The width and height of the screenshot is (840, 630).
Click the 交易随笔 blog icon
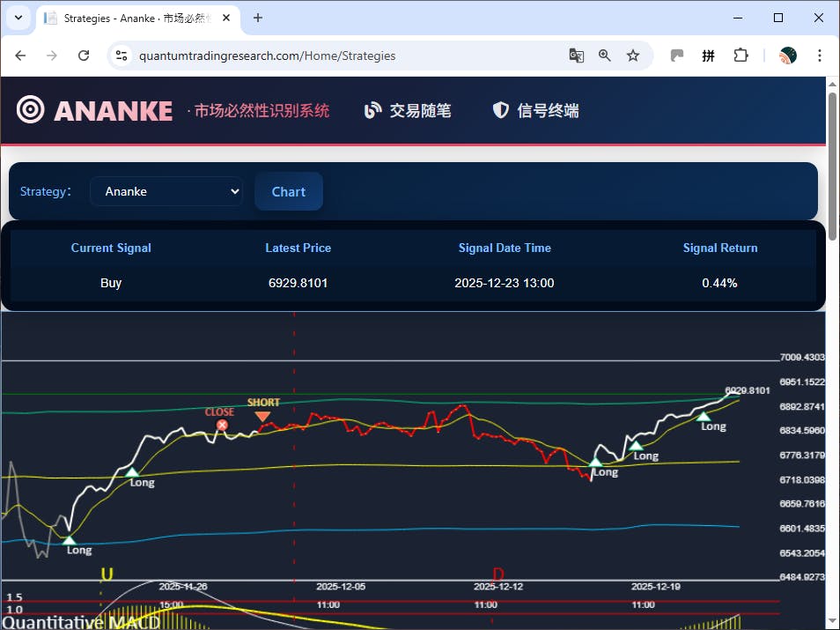372,110
